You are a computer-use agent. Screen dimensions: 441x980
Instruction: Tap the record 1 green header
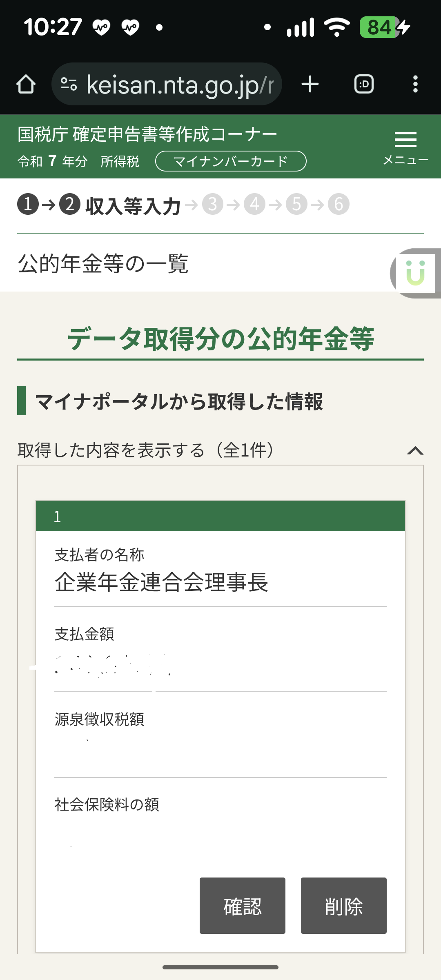(x=220, y=516)
